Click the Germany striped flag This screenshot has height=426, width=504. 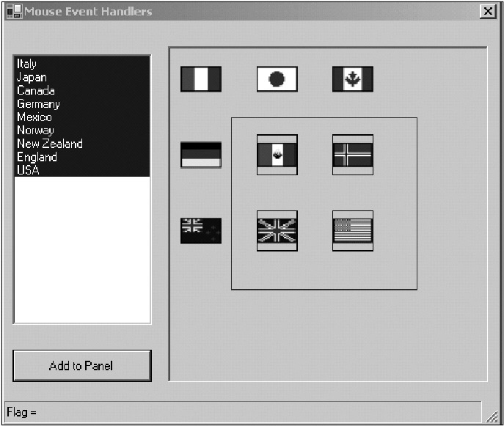200,155
